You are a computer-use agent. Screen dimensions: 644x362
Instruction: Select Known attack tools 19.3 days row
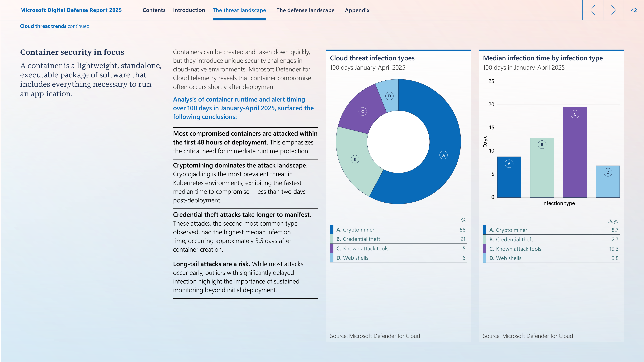tap(551, 249)
